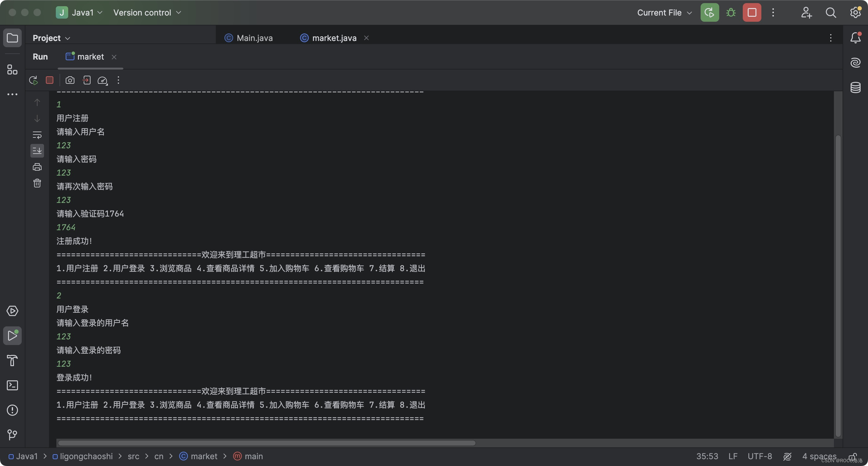Toggle scroll to end of console
The width and height of the screenshot is (868, 466).
click(x=37, y=151)
